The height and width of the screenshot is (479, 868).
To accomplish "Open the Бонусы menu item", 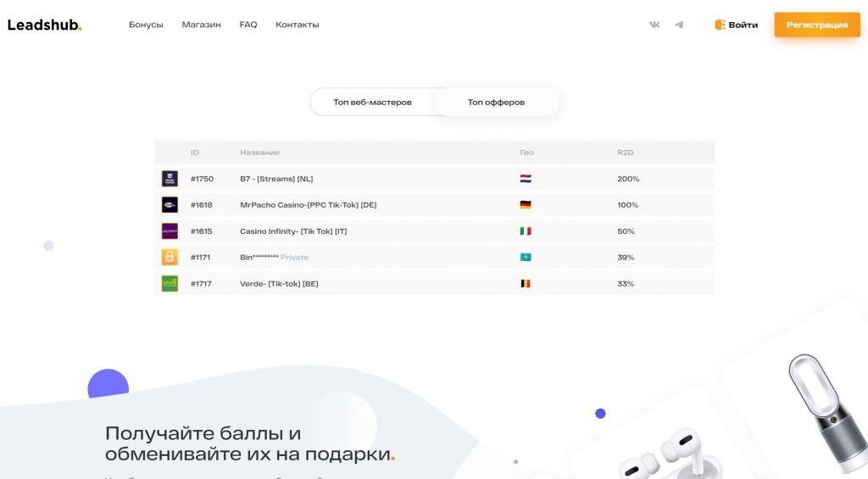I will tap(146, 25).
